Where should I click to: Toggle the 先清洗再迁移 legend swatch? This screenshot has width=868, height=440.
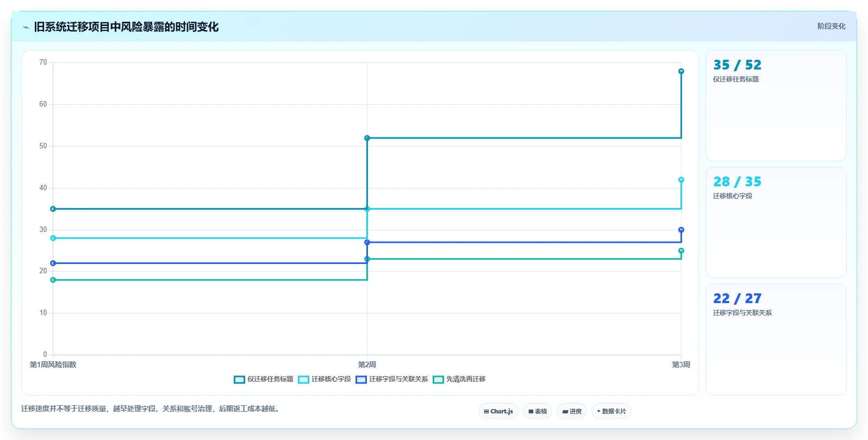click(x=438, y=379)
